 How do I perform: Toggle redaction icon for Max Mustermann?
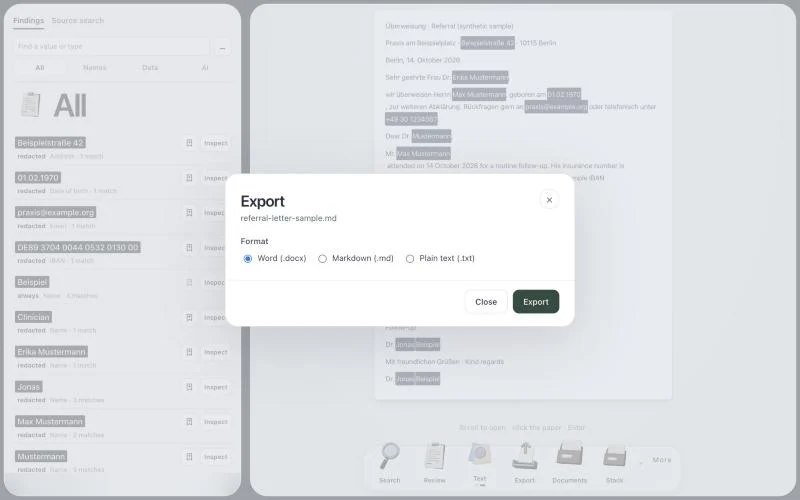coord(189,422)
